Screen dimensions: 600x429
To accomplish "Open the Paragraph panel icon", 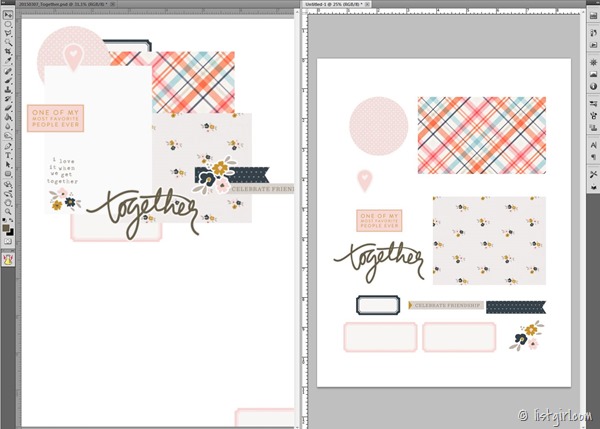I will [593, 157].
